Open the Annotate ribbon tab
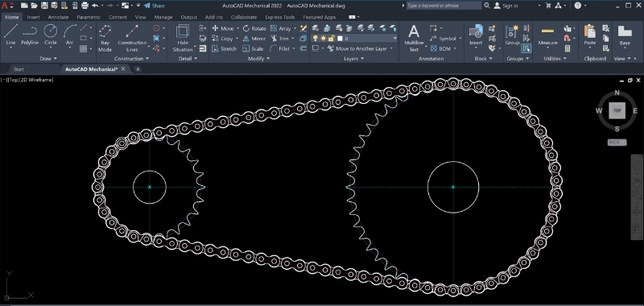 coord(58,17)
